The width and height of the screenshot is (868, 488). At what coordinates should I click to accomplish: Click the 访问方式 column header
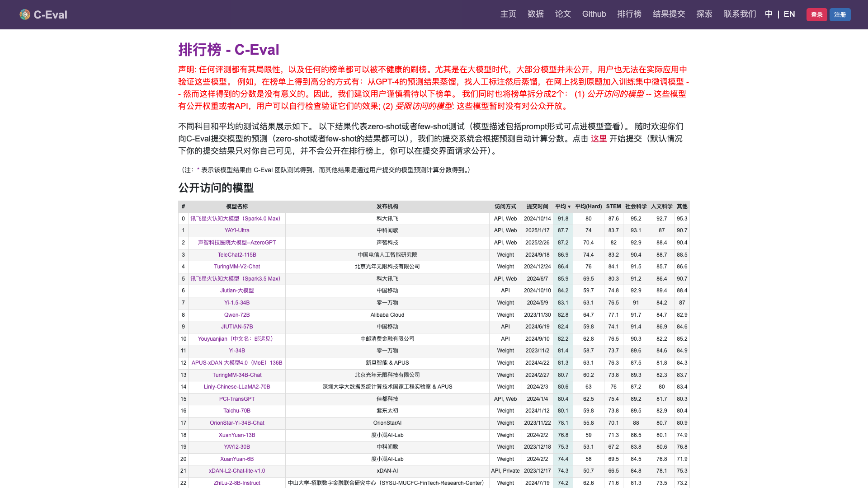pyautogui.click(x=505, y=206)
